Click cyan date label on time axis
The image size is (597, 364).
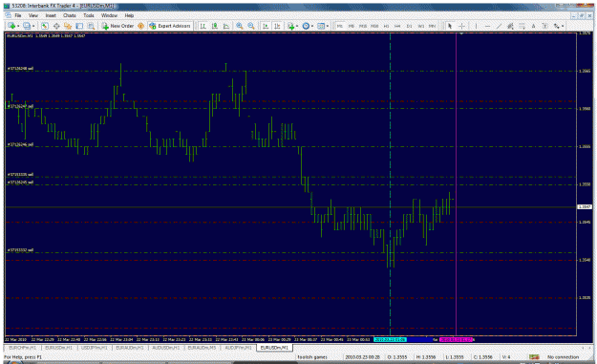pos(391,339)
